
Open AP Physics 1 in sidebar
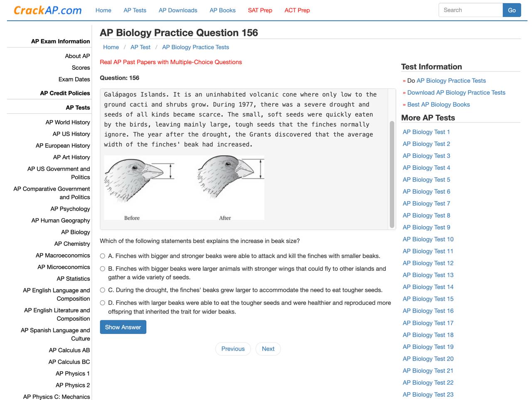coord(73,373)
